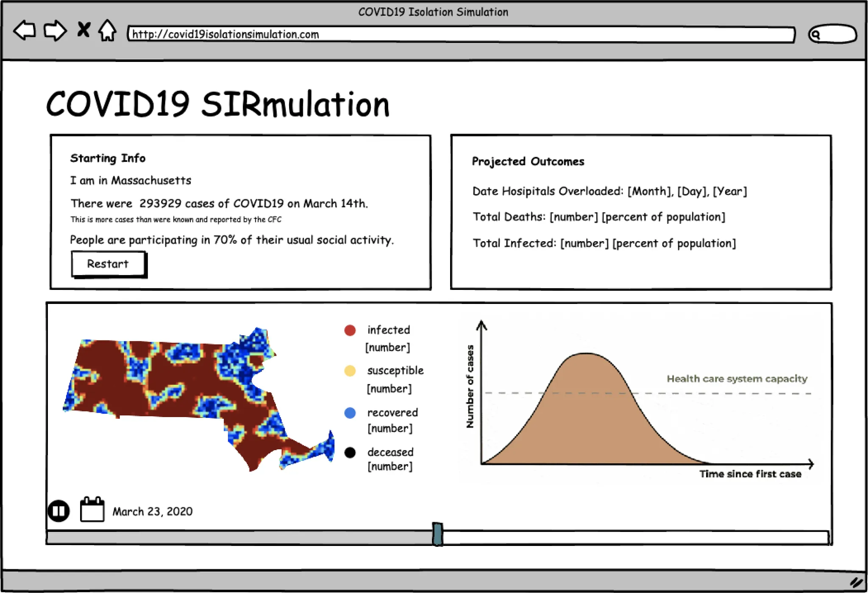Image resolution: width=868 pixels, height=593 pixels.
Task: Select 'Massachusetts' state text
Action: coord(151,181)
